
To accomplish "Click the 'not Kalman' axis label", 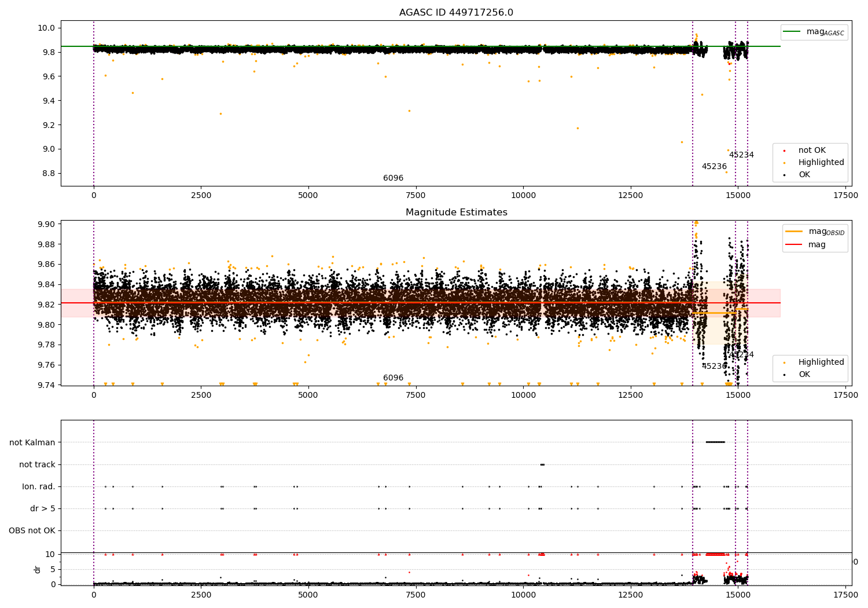I will click(x=32, y=442).
